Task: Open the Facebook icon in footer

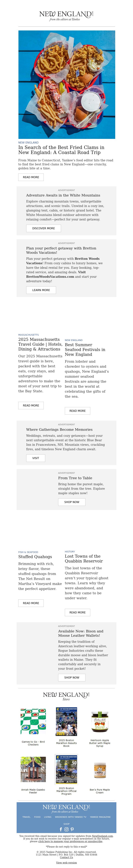Action: [x=61, y=829]
